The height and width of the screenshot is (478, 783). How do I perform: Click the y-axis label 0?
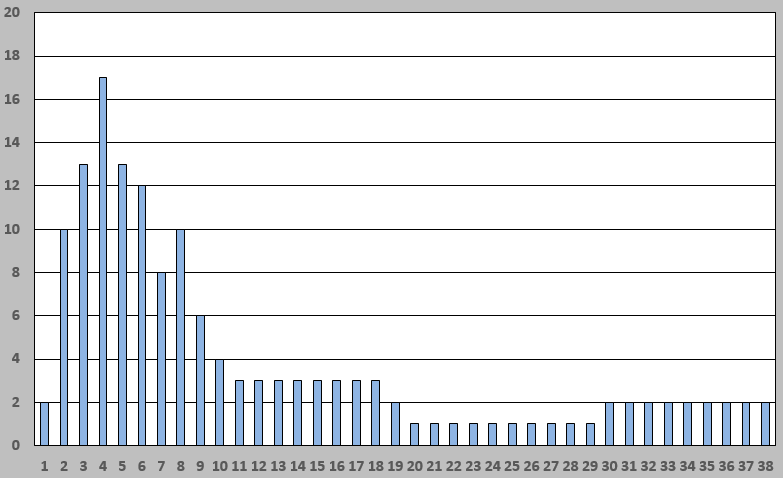[15, 445]
